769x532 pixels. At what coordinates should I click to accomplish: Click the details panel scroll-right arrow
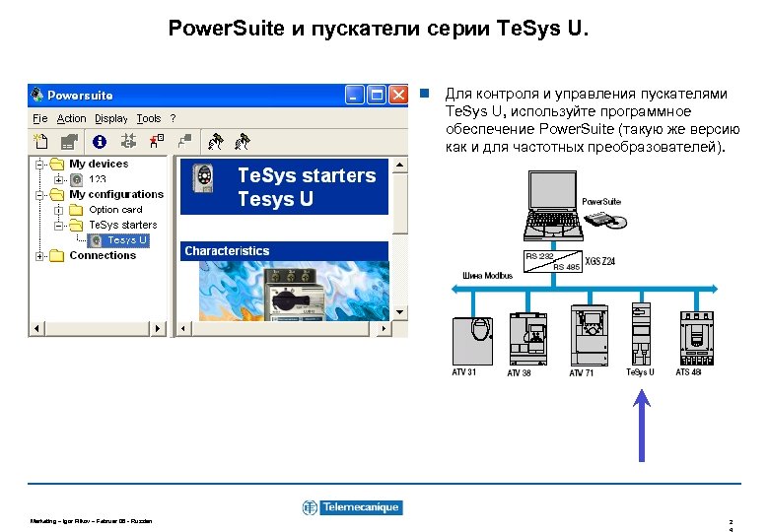384,328
